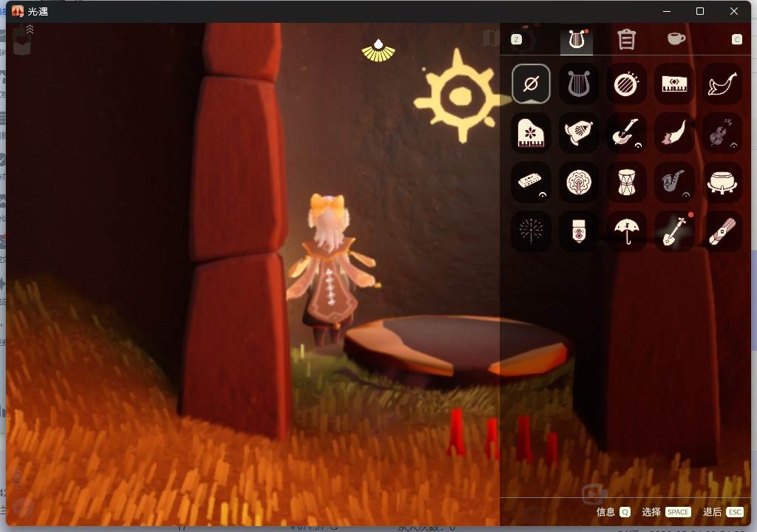
Task: Choose the umbrella prop
Action: coord(626,231)
